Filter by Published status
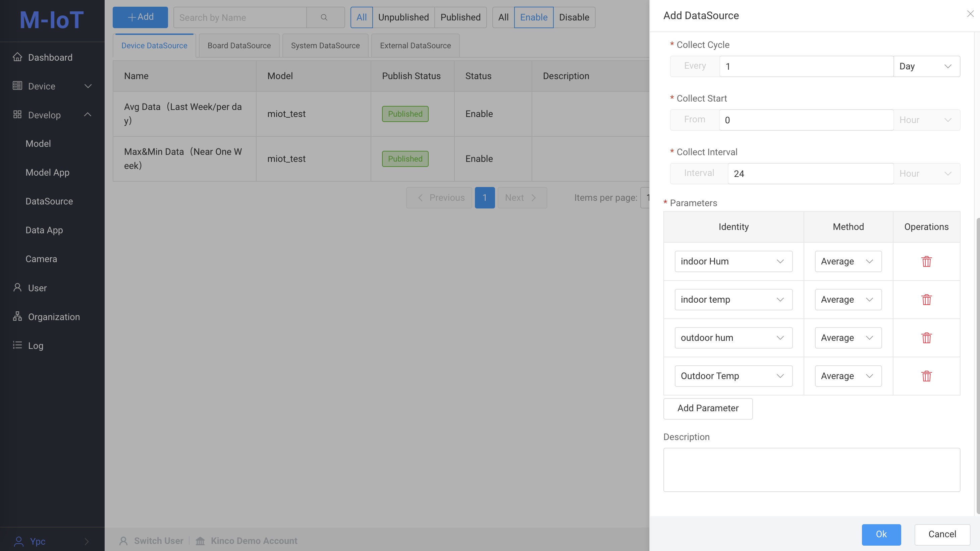 pos(460,17)
